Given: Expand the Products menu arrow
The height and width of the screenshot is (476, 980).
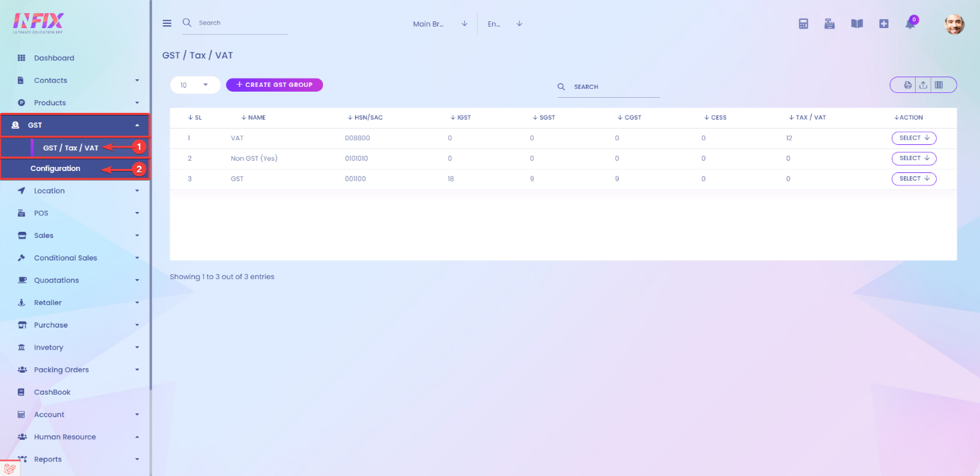Looking at the screenshot, I should [137, 103].
